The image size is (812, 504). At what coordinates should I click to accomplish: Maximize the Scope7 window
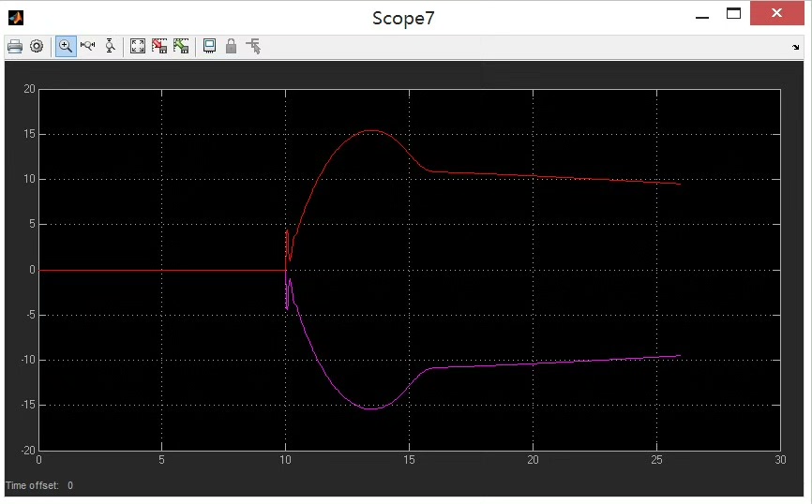click(x=734, y=14)
